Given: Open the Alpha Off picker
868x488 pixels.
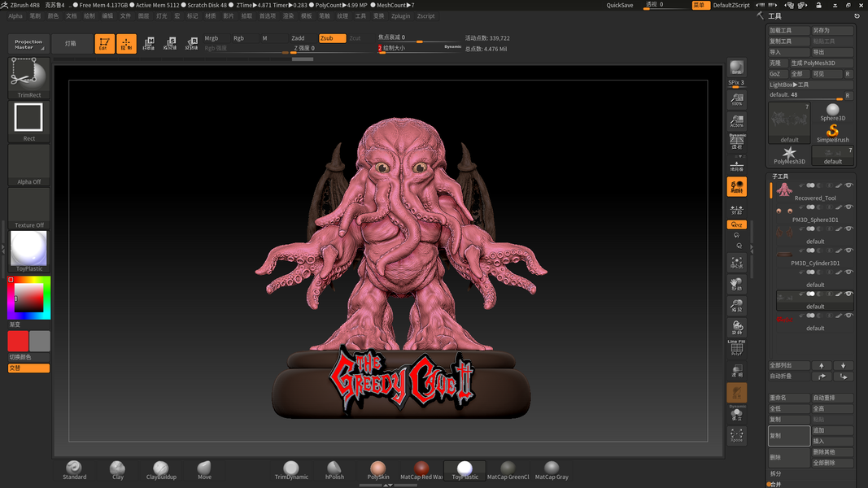Looking at the screenshot, I should point(28,165).
